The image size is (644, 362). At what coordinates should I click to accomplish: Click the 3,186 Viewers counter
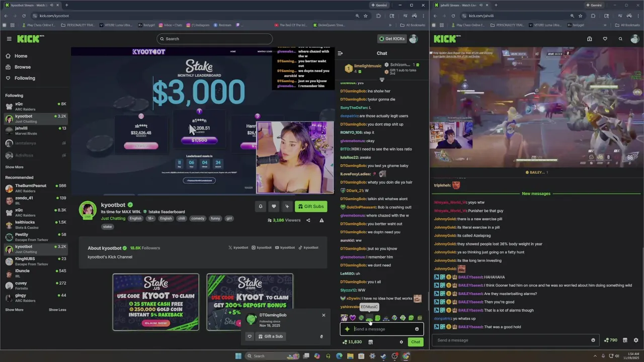click(x=284, y=220)
